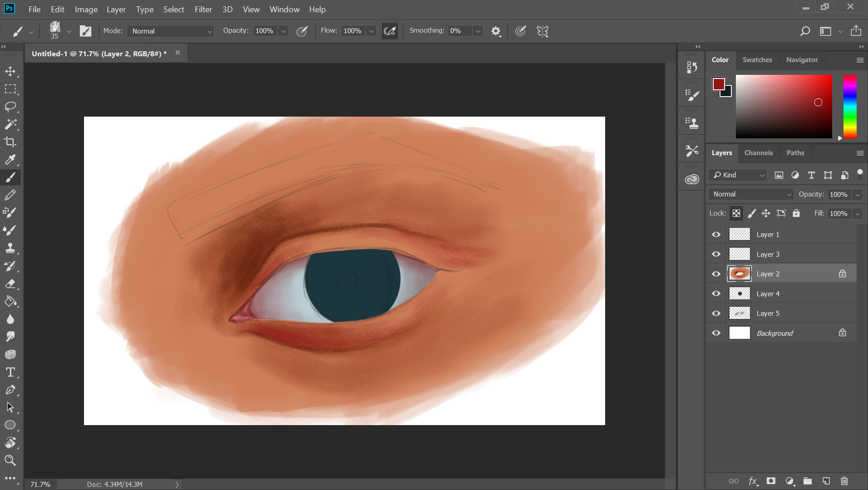Select the Ellipse shape tool
Viewport: 868px width, 490px height.
click(x=10, y=425)
